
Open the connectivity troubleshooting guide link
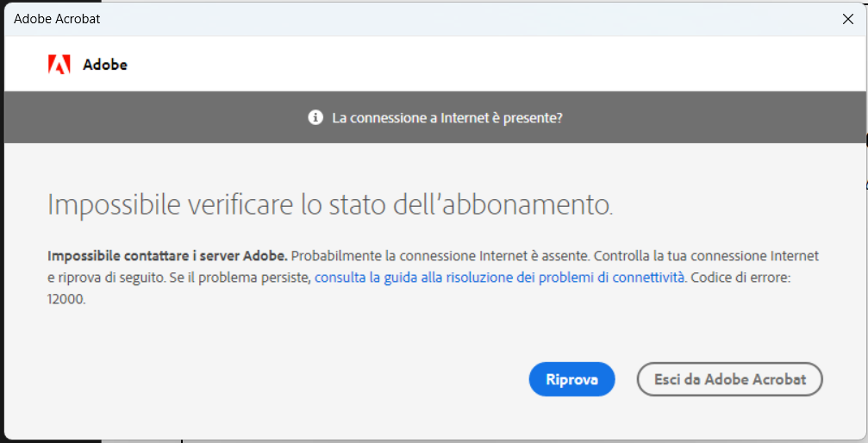point(499,278)
